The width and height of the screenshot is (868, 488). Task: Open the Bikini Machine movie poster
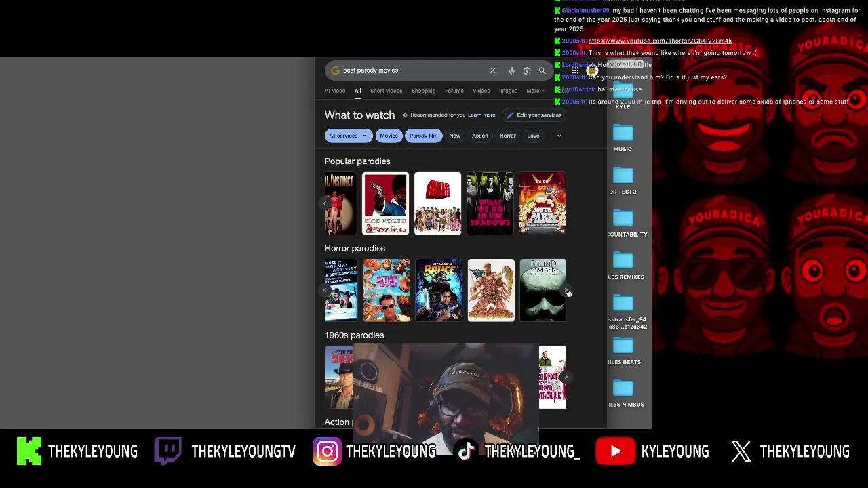point(552,378)
